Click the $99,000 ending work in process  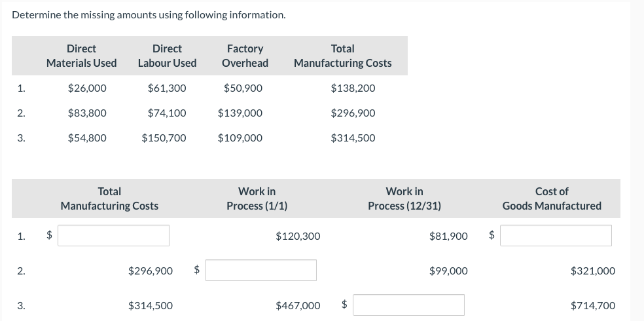click(448, 271)
